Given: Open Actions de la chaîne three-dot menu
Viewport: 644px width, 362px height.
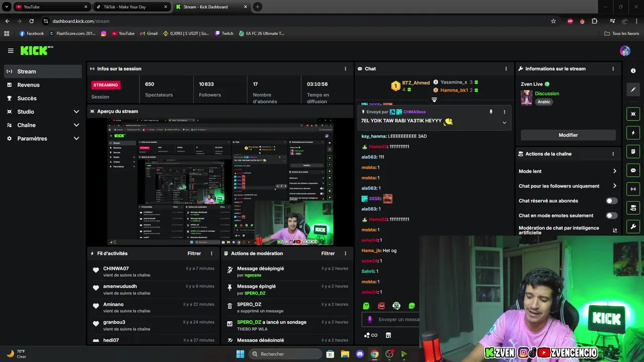Looking at the screenshot, I should tap(613, 154).
